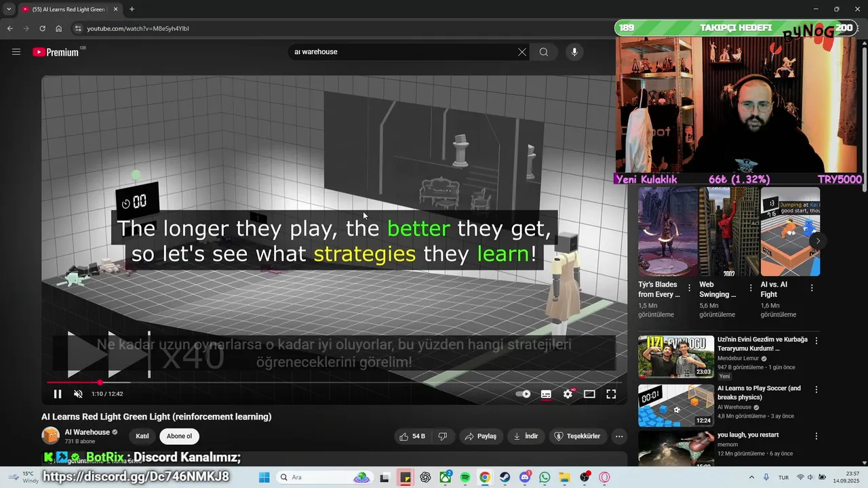Open Steam from the taskbar

click(505, 478)
